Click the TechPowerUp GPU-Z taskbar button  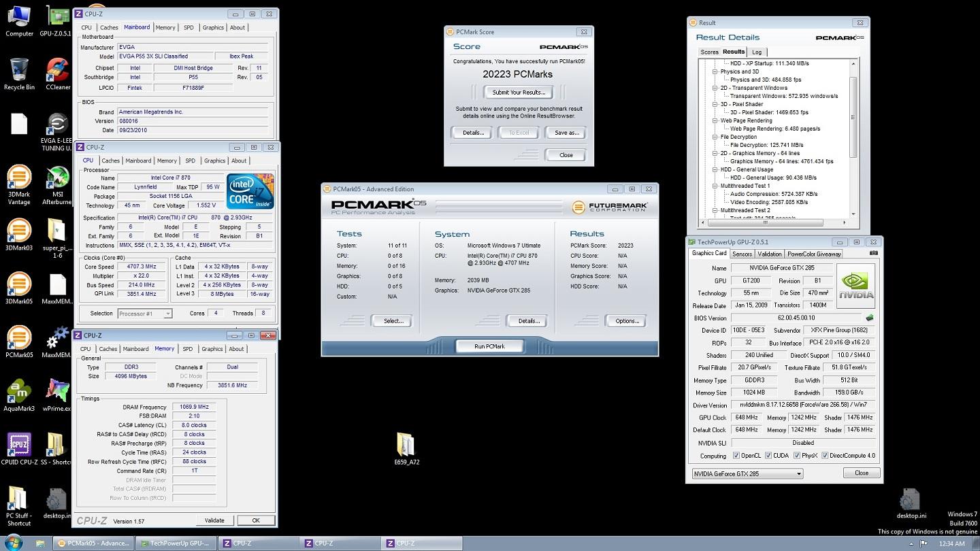coord(176,544)
